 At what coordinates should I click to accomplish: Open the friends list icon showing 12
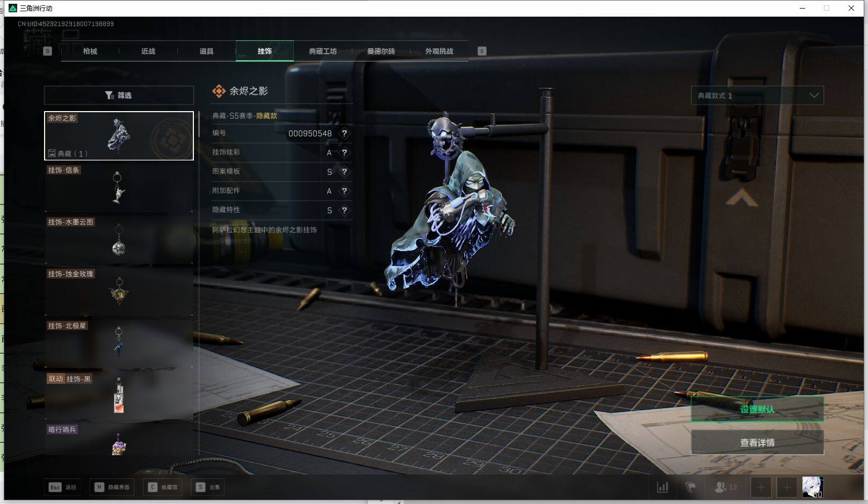point(726,487)
